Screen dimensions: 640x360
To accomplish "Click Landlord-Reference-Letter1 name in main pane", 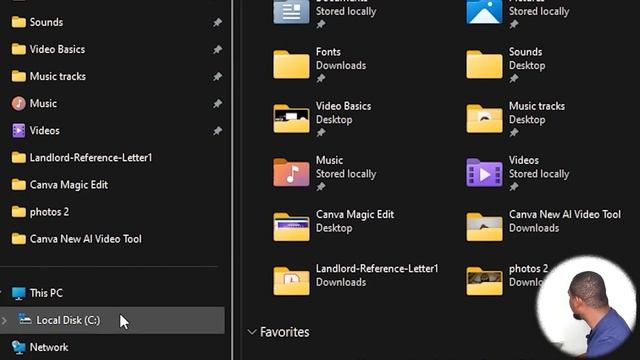I will 377,269.
